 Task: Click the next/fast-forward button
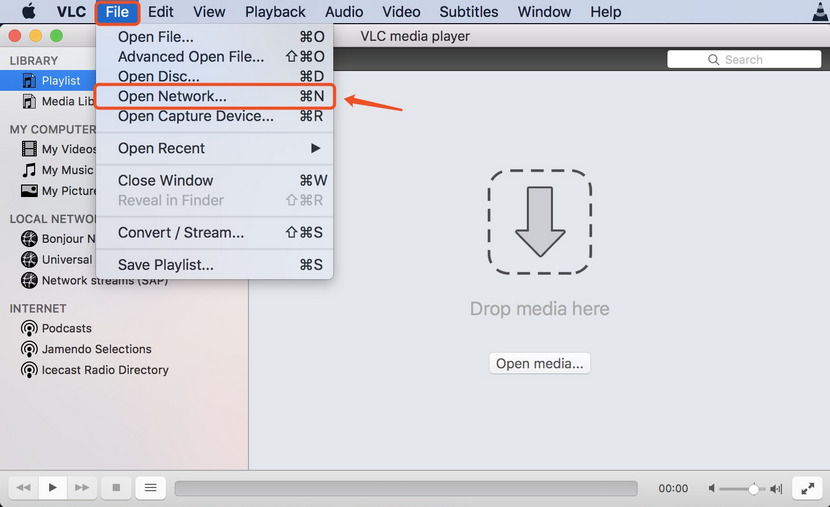pos(82,487)
